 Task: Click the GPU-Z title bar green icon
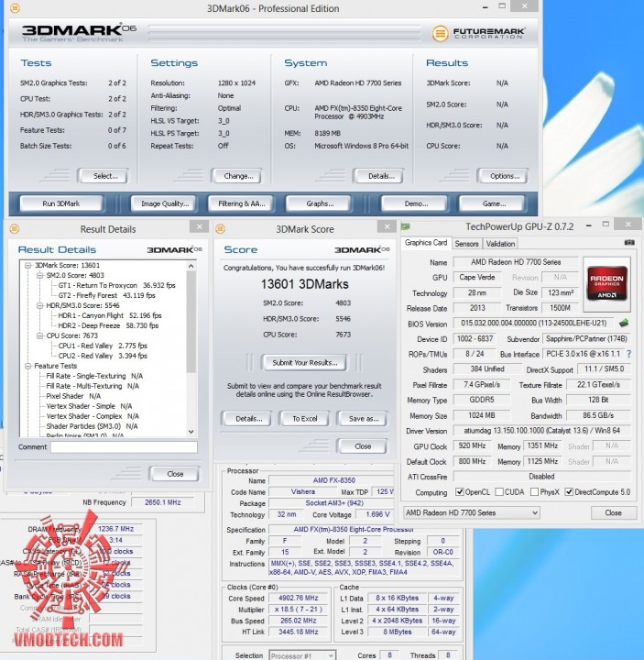tap(406, 226)
